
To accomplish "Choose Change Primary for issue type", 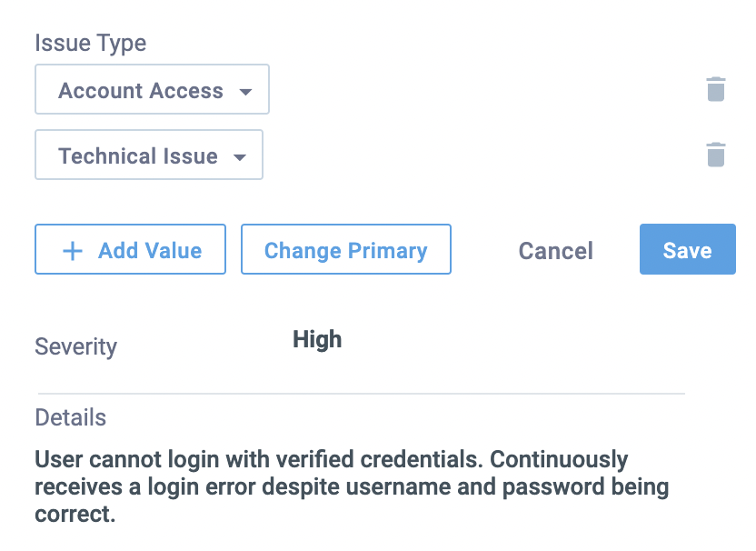I will tap(346, 249).
